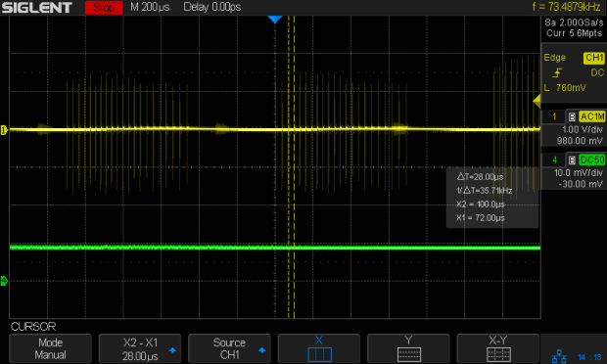Select the X cursor button

coord(319,348)
